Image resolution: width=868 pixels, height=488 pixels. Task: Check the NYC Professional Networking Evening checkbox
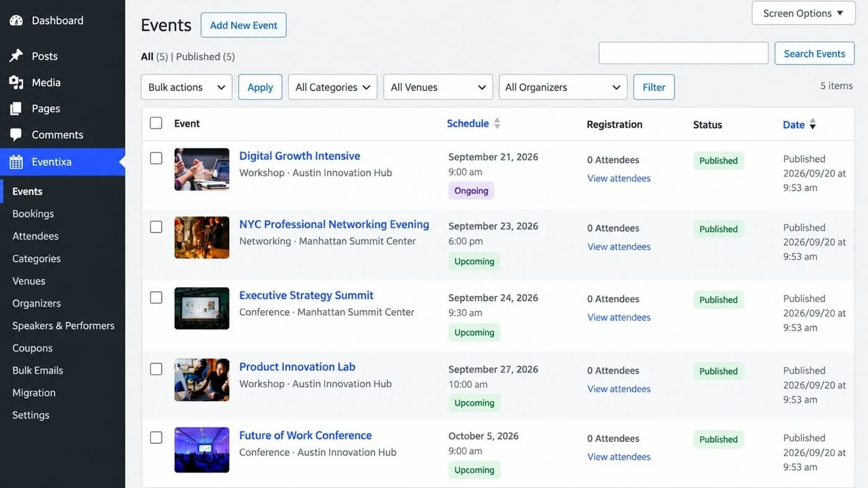pyautogui.click(x=156, y=227)
